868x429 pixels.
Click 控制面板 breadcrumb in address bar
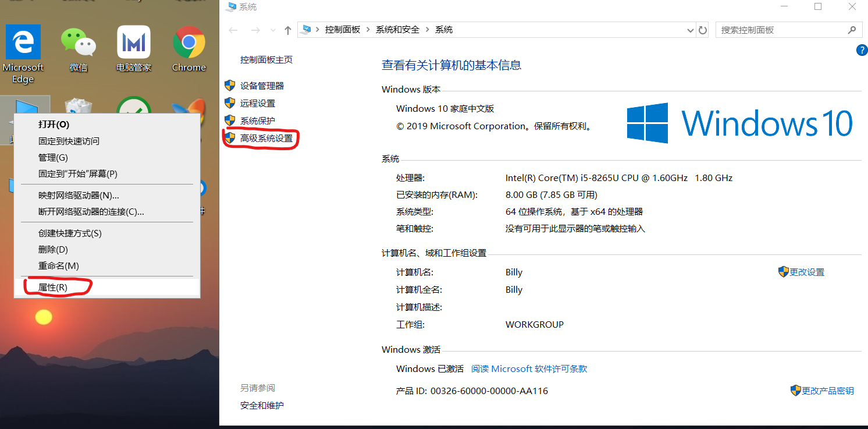pyautogui.click(x=343, y=30)
